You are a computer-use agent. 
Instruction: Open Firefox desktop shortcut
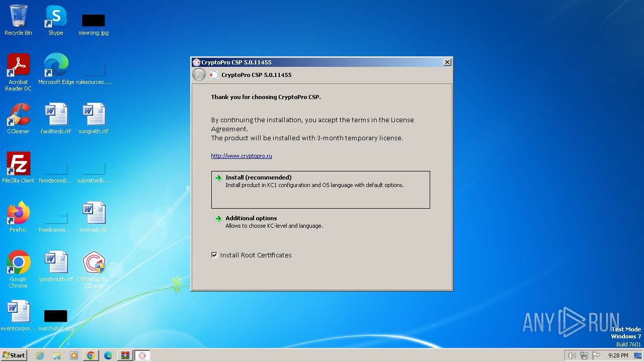18,217
